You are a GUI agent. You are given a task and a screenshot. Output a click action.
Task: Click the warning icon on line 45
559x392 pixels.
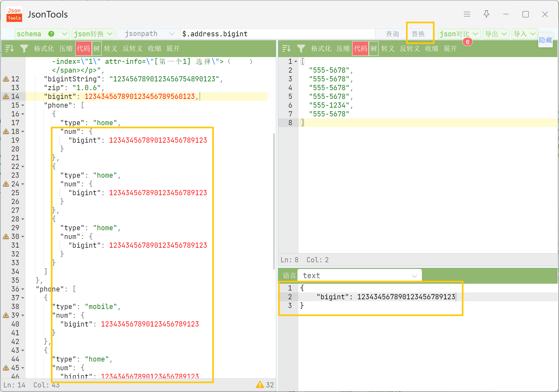(x=6, y=368)
